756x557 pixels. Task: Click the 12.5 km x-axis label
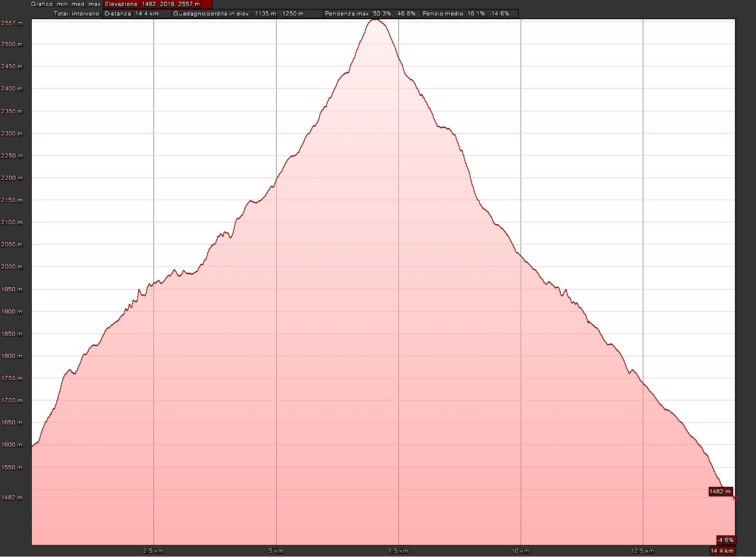coord(643,550)
